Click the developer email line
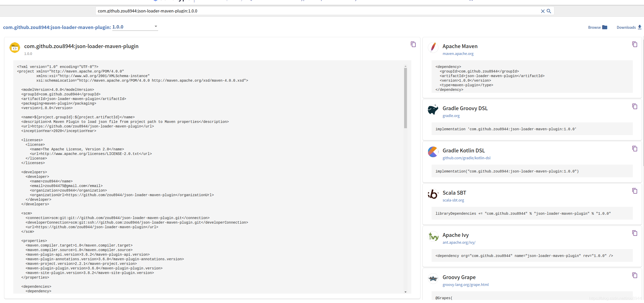Screen dimensions: 644x303 [x=66, y=186]
